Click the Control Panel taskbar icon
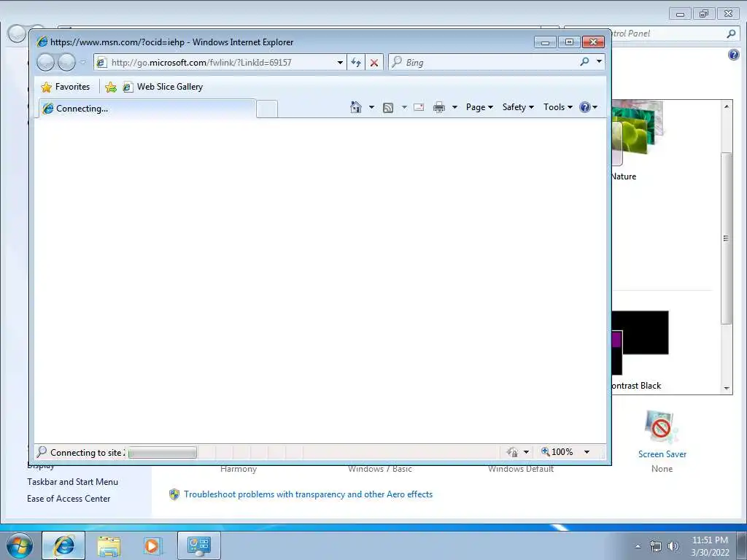The image size is (747, 560). 198,545
